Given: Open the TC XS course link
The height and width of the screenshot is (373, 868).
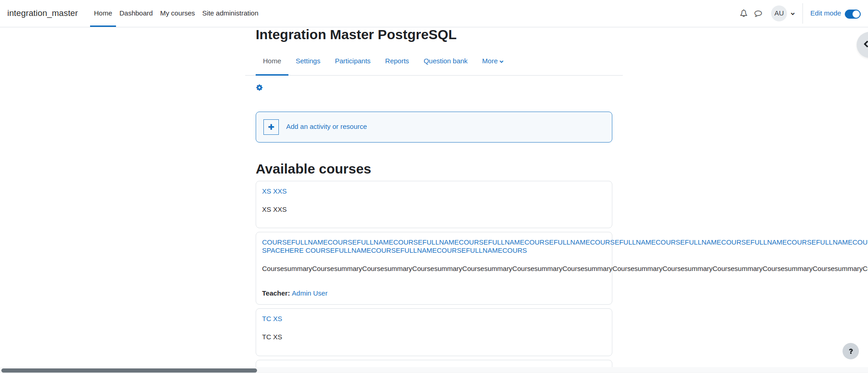Looking at the screenshot, I should [x=272, y=319].
